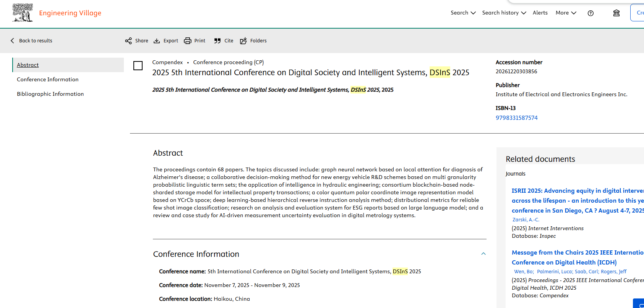Viewport: 644px width, 308px height.
Task: Open the More dropdown menu
Action: pos(566,13)
